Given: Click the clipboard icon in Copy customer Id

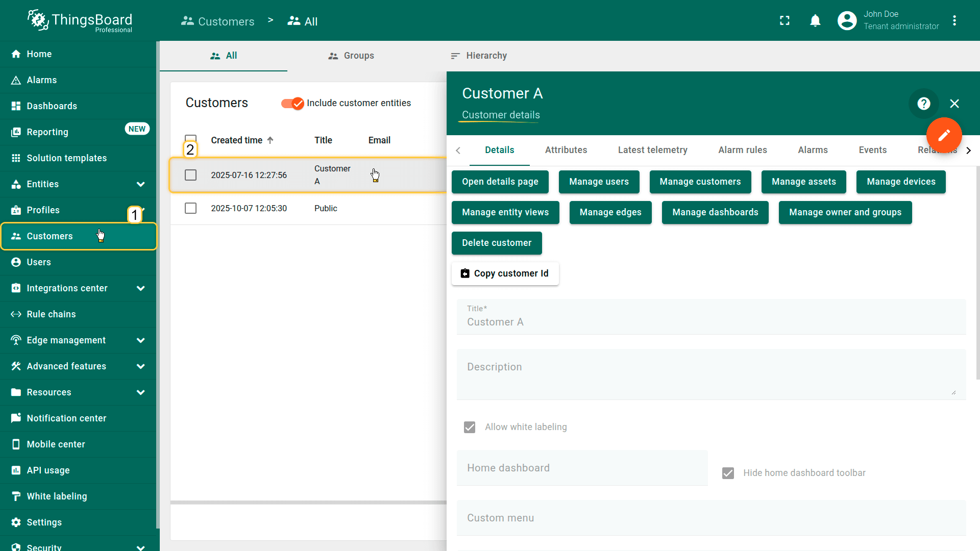Looking at the screenshot, I should (465, 273).
